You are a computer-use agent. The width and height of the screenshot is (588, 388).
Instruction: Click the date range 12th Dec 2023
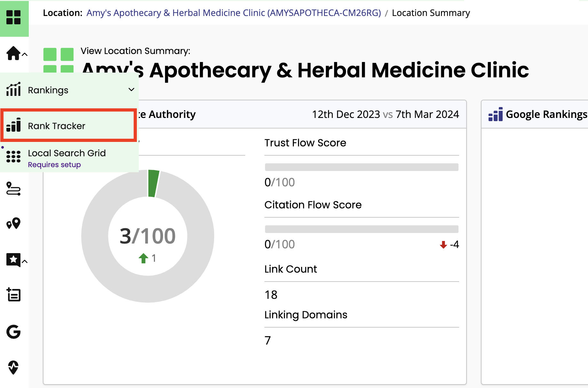(x=346, y=114)
